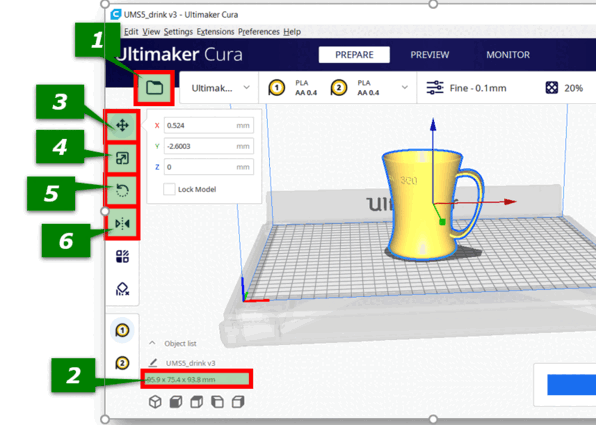This screenshot has height=425, width=596.
Task: Select the Scale tool
Action: click(122, 158)
